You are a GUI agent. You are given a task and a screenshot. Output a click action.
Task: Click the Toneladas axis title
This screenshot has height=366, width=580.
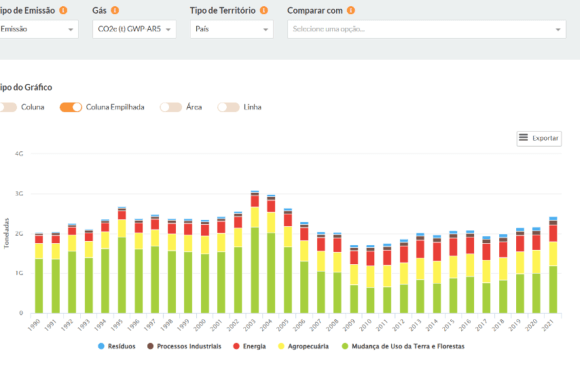click(x=6, y=233)
